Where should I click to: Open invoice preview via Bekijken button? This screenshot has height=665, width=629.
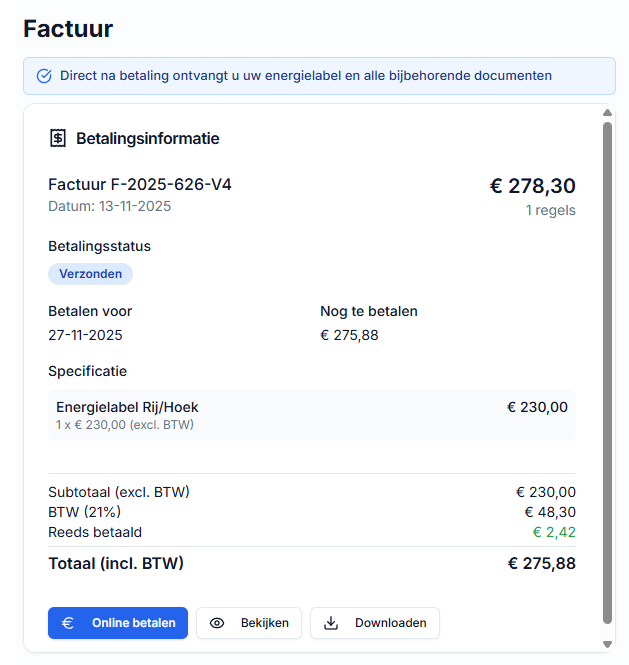coord(249,623)
